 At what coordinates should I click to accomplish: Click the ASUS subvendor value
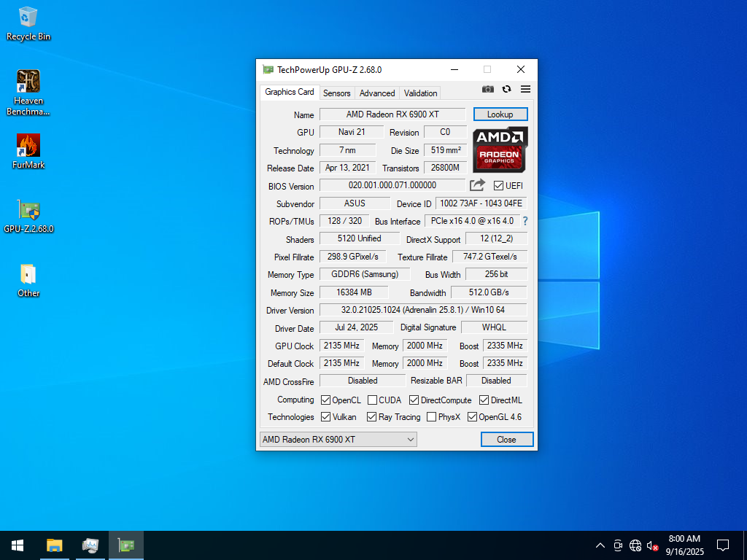click(355, 203)
